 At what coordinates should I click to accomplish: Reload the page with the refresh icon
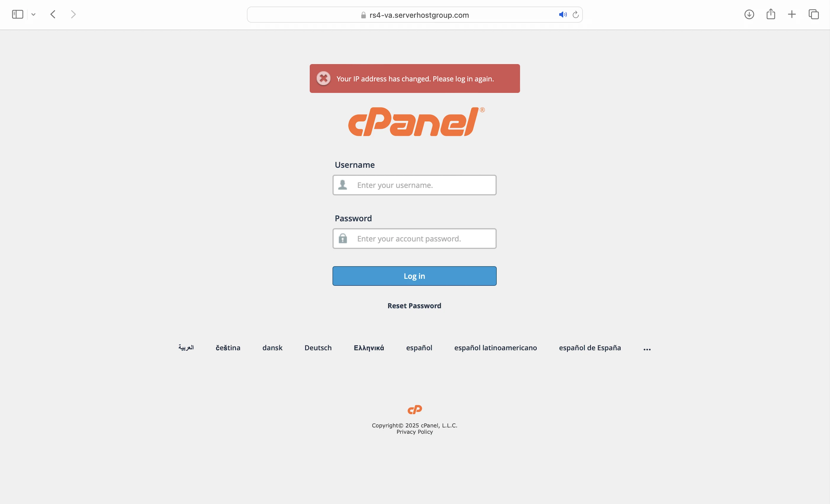576,15
